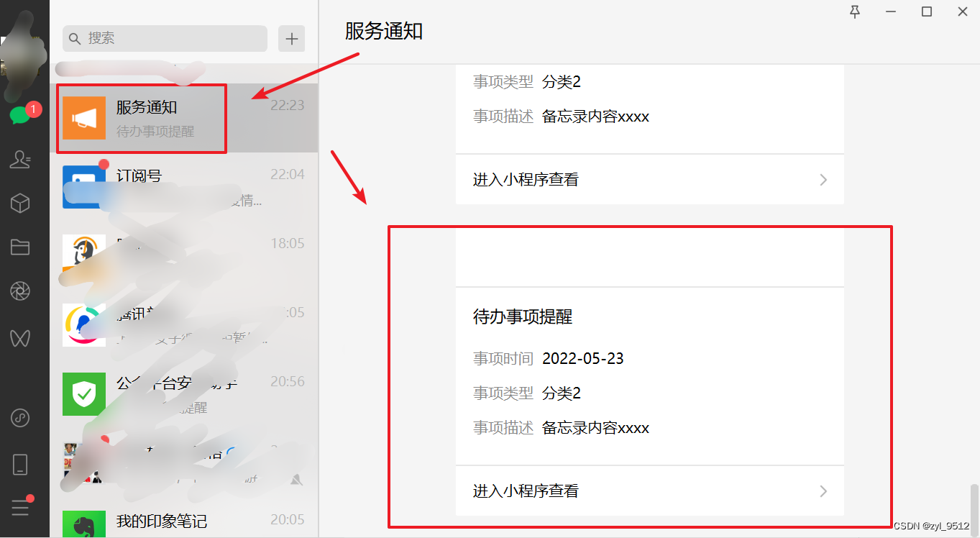Click upper 进入小程序查看 link
This screenshot has height=538, width=980.
tap(526, 180)
